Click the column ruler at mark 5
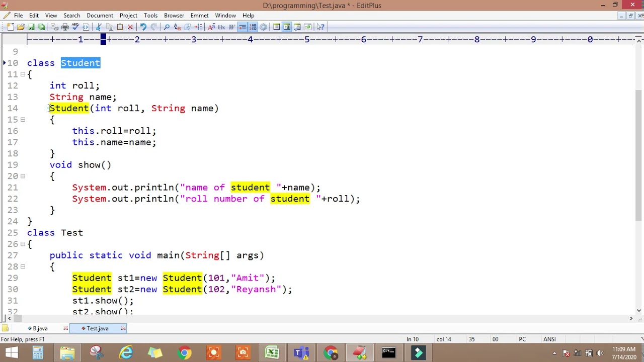644x362 pixels. click(x=307, y=39)
